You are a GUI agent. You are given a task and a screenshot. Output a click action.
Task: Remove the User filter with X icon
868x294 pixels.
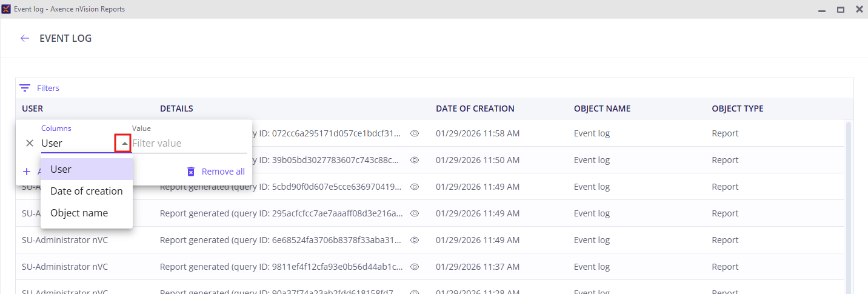pos(30,143)
